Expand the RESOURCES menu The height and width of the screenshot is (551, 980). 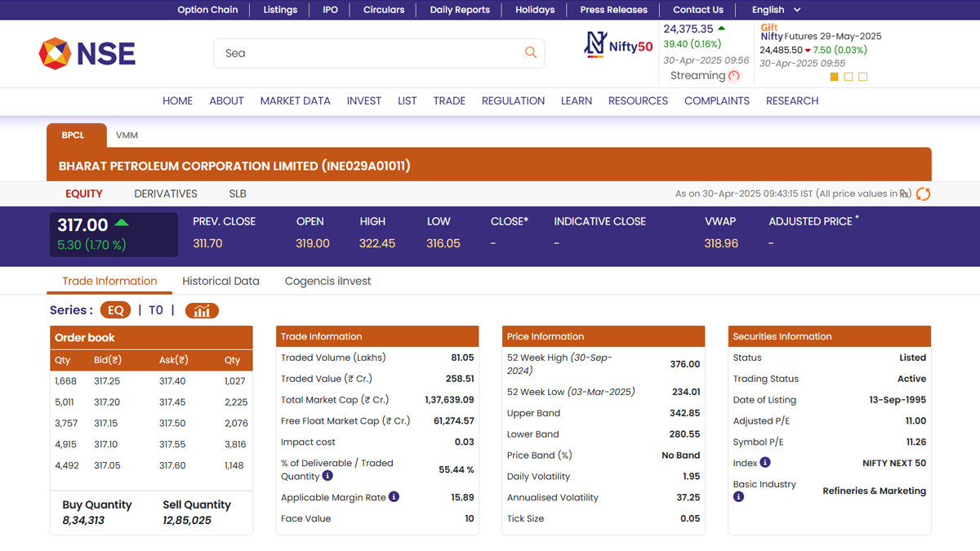pyautogui.click(x=638, y=101)
